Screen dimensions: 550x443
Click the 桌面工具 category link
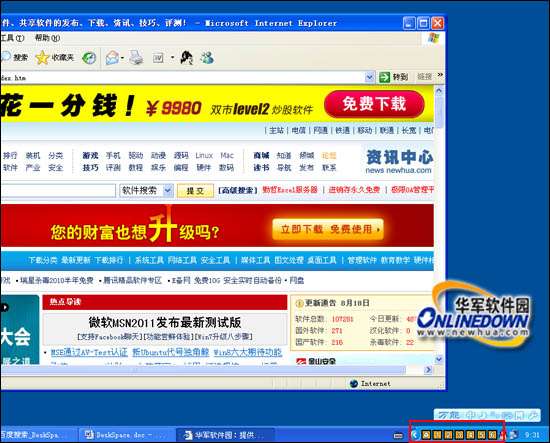[x=322, y=260]
